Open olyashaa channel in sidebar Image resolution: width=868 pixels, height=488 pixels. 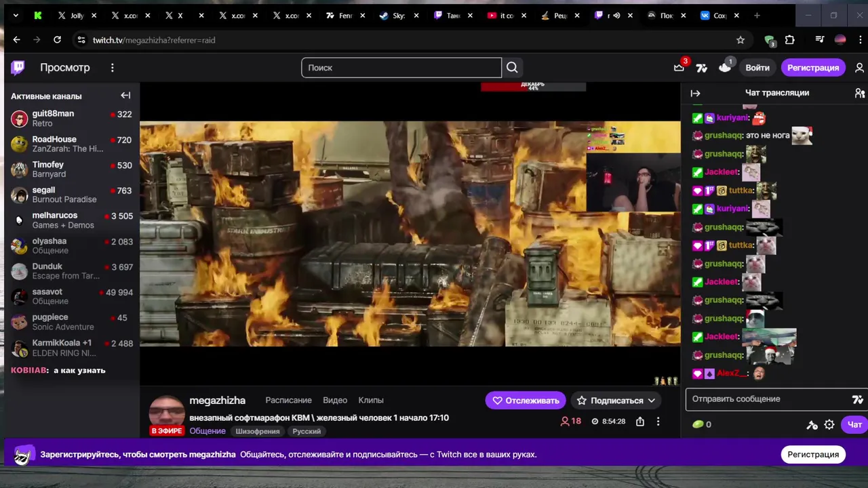tap(71, 246)
